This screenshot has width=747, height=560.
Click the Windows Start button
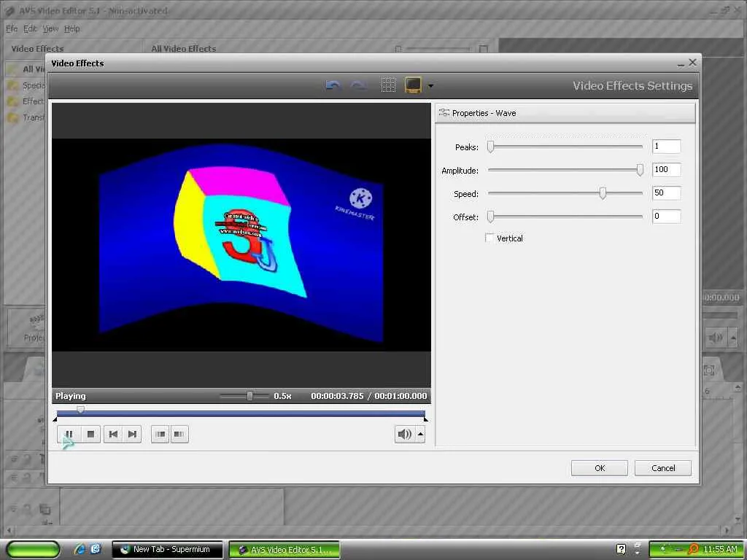point(33,549)
